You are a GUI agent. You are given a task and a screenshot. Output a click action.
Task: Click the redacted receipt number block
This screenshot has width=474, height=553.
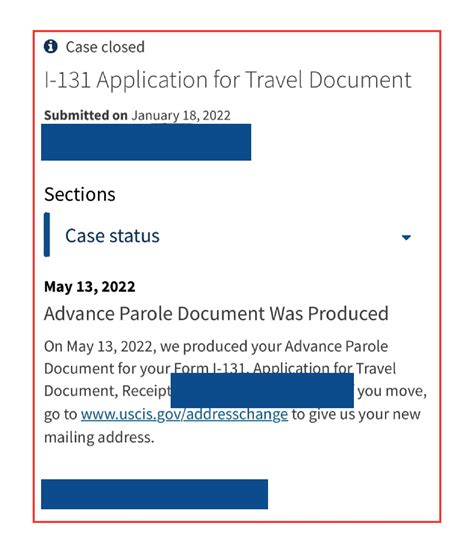point(262,390)
